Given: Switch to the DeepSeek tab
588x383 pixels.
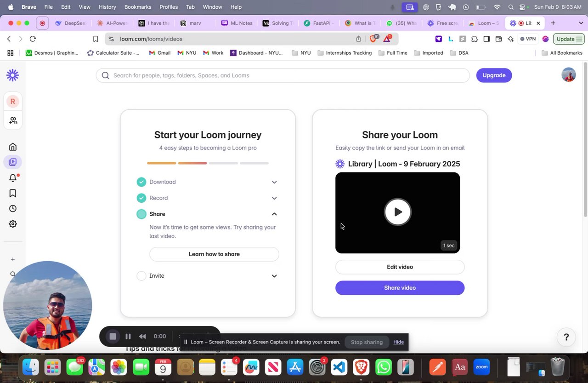Looking at the screenshot, I should (x=71, y=23).
